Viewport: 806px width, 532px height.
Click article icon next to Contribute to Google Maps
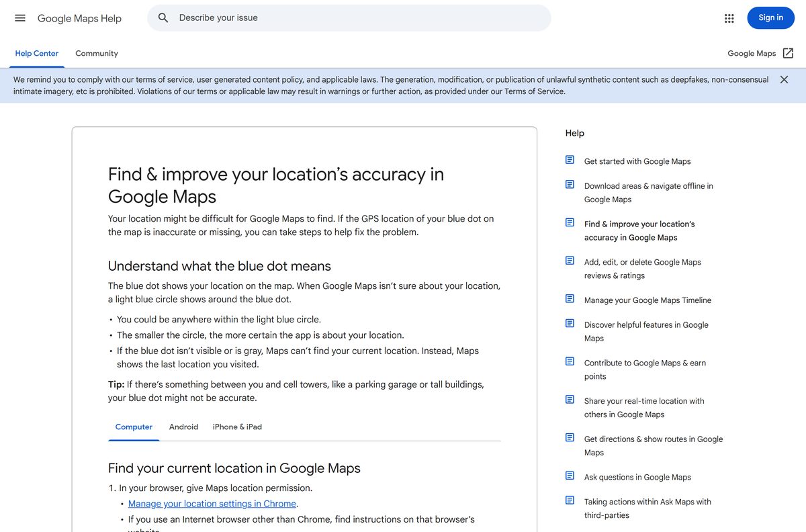[570, 361]
